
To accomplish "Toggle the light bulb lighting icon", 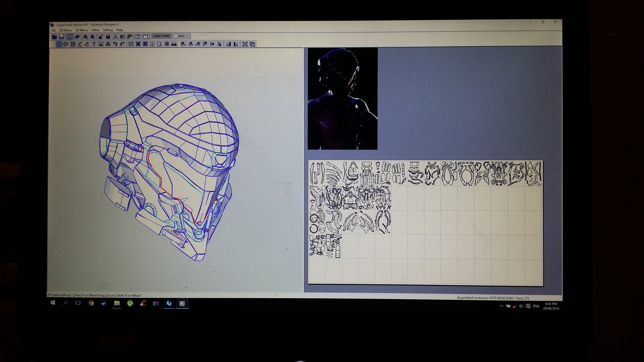I will (x=70, y=37).
